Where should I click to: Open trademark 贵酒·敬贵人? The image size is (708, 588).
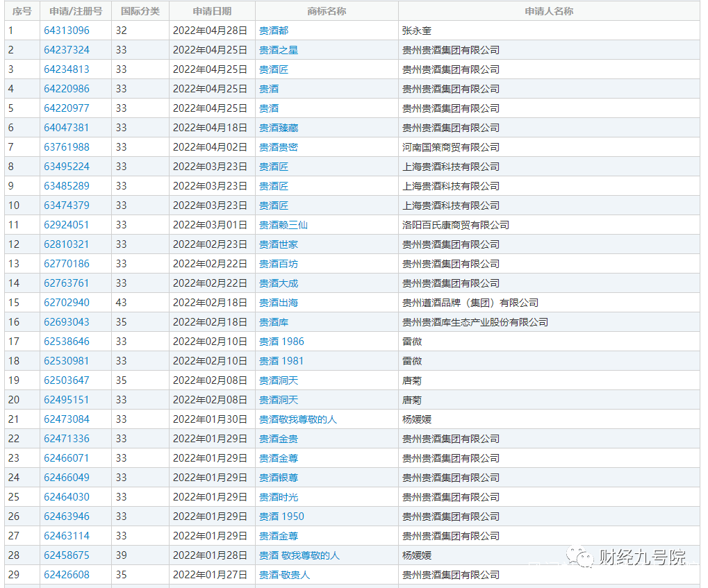[284, 574]
